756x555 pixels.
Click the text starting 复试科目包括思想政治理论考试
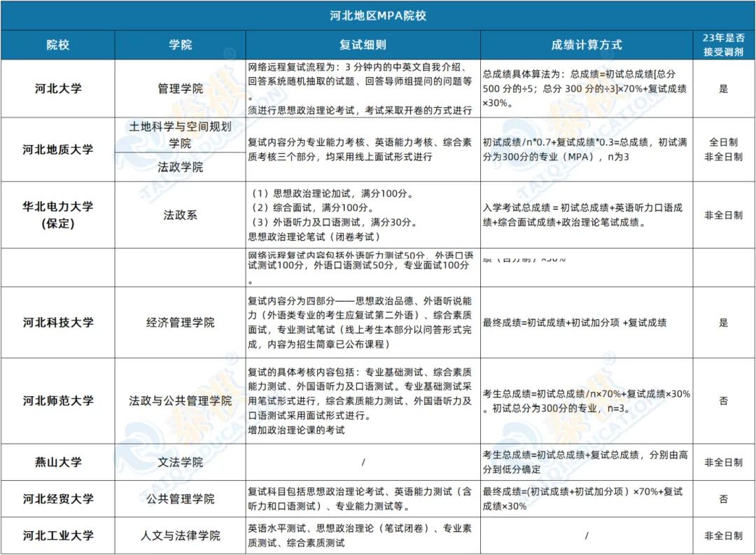point(360,498)
